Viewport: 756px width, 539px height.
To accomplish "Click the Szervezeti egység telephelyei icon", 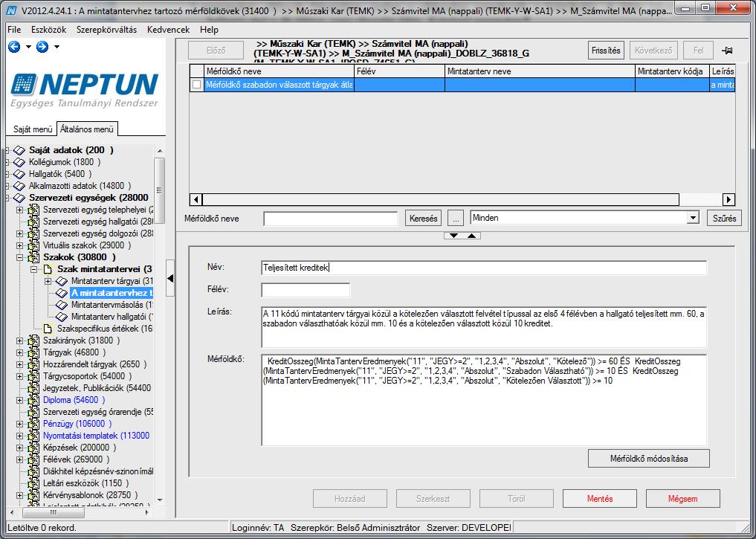I will (33, 210).
